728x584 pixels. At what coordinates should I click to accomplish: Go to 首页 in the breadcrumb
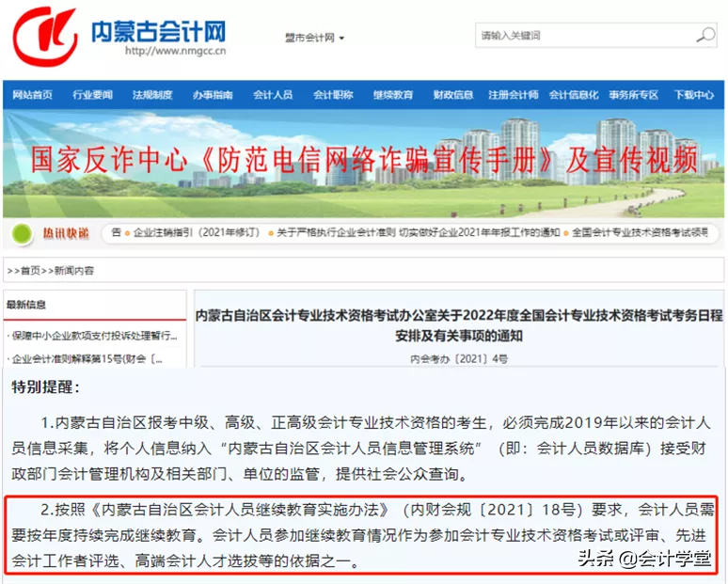(x=30, y=271)
